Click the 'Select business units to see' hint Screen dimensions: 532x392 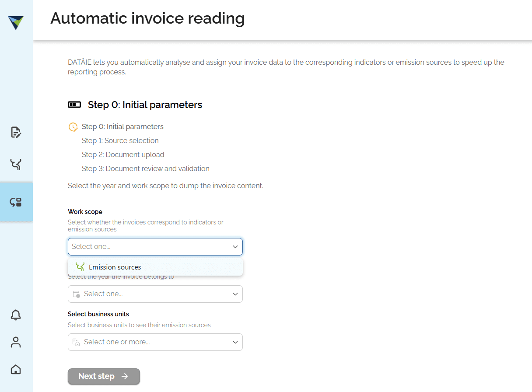click(x=139, y=325)
